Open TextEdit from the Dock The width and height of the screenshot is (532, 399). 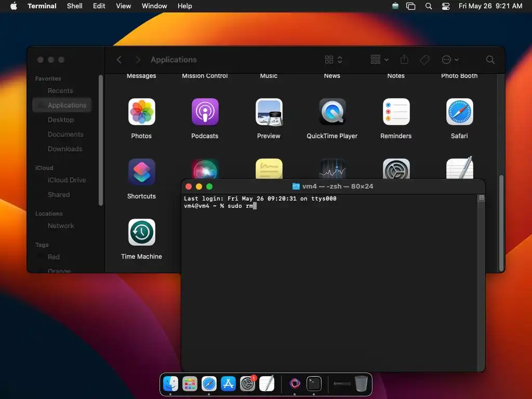coord(267,384)
